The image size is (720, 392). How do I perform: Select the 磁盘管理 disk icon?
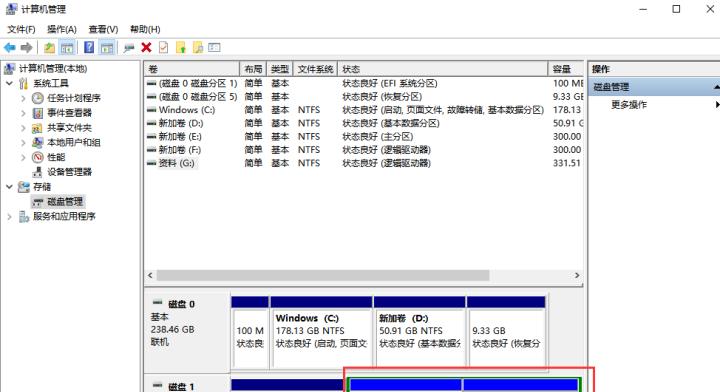(x=38, y=202)
